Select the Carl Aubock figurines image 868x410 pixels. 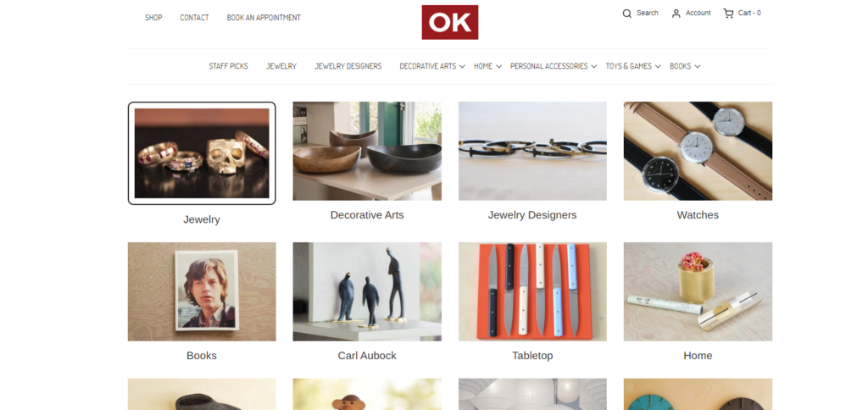pyautogui.click(x=367, y=291)
